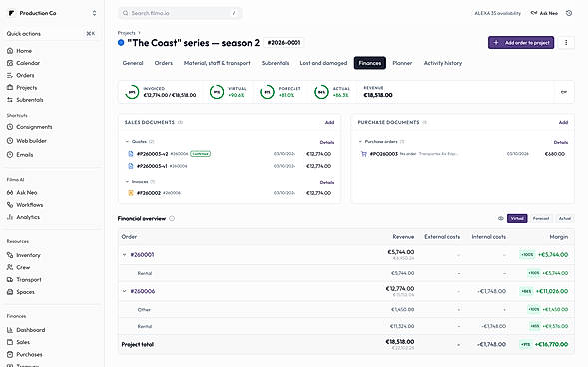Click Add in Purchase documents
Screen dimensions: 588x367
[x=563, y=122]
